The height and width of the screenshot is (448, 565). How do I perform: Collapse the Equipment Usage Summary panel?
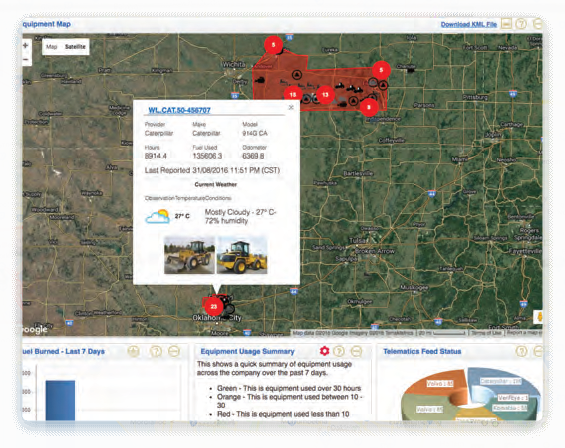(x=356, y=351)
